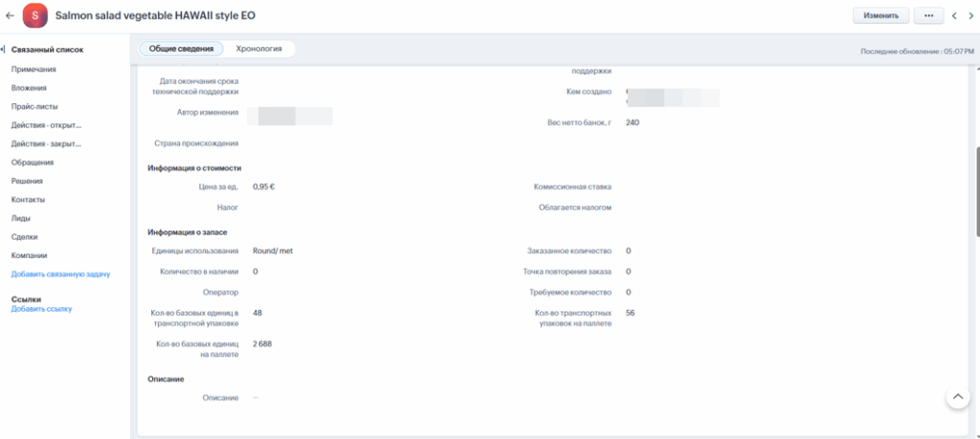Go to previous record arrow
Screen dimensions: 980x439
pos(954,16)
